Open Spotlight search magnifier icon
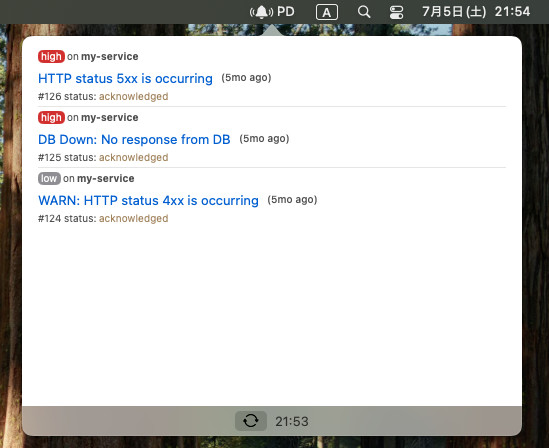Image resolution: width=549 pixels, height=448 pixels. pos(364,12)
